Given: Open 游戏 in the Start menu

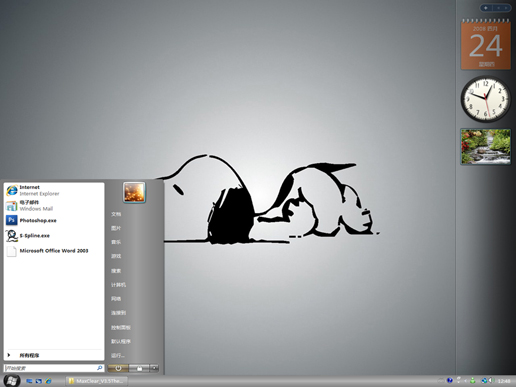Looking at the screenshot, I should coord(116,256).
